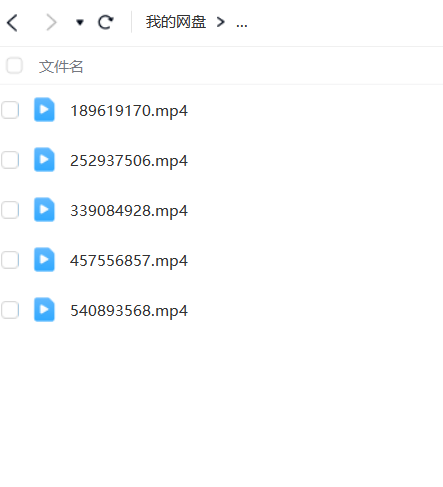The width and height of the screenshot is (443, 487).
Task: Click the chevron after 我的网盘
Action: pyautogui.click(x=220, y=22)
